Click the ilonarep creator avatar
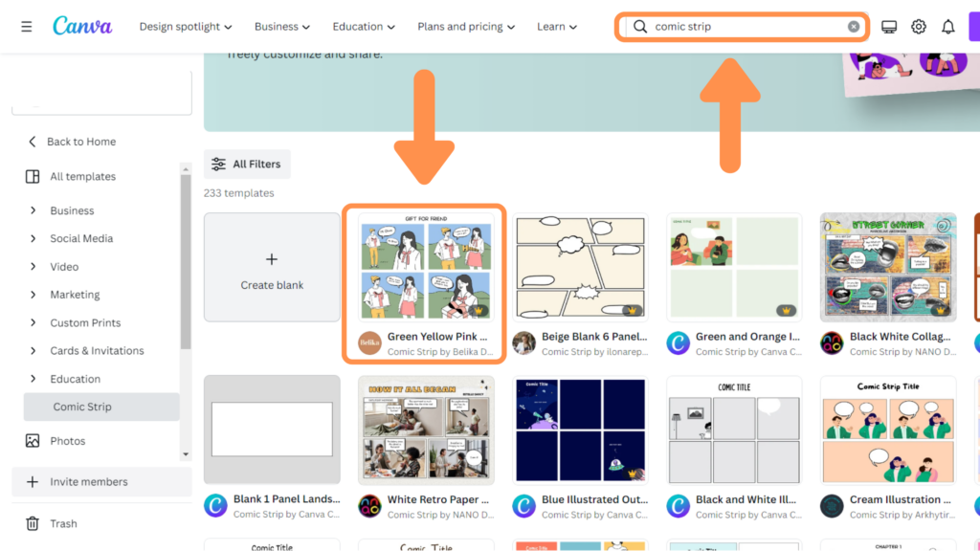980x551 pixels. click(x=523, y=343)
